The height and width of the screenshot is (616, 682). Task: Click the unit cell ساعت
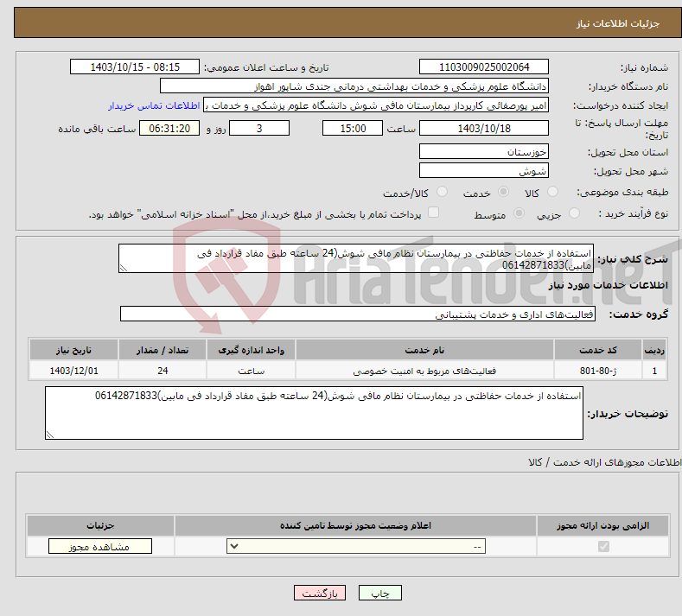point(251,371)
